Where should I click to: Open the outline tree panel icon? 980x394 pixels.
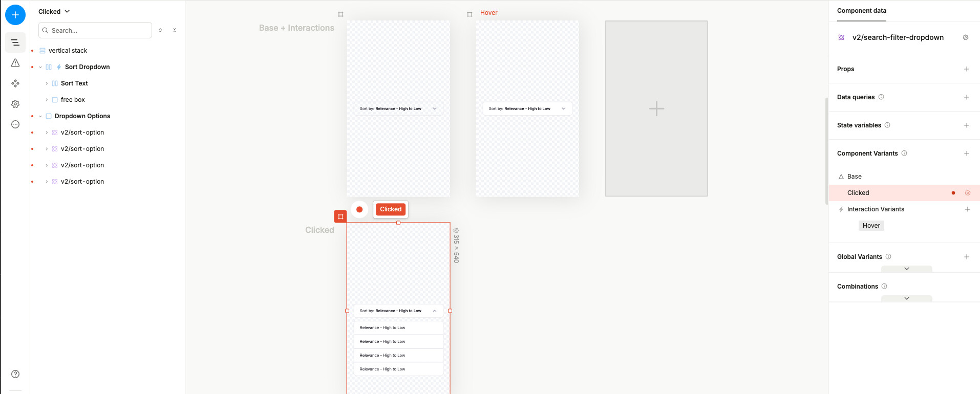[15, 42]
